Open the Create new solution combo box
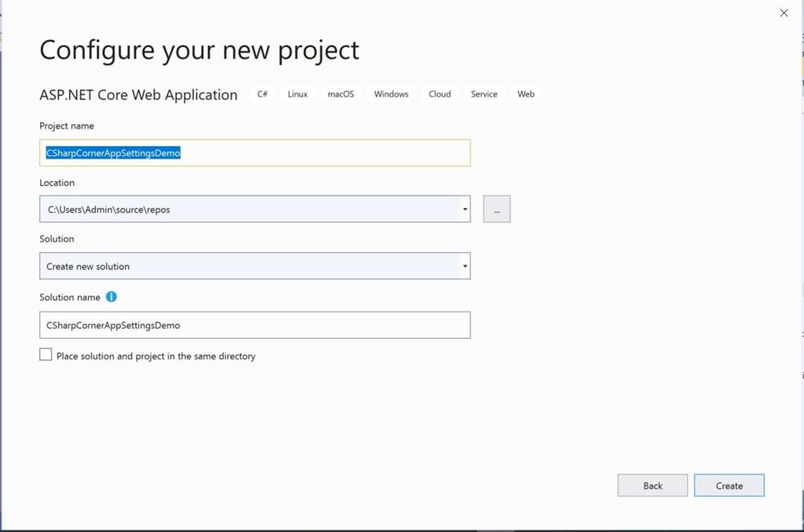Viewport: 804px width, 532px height. tap(250, 267)
